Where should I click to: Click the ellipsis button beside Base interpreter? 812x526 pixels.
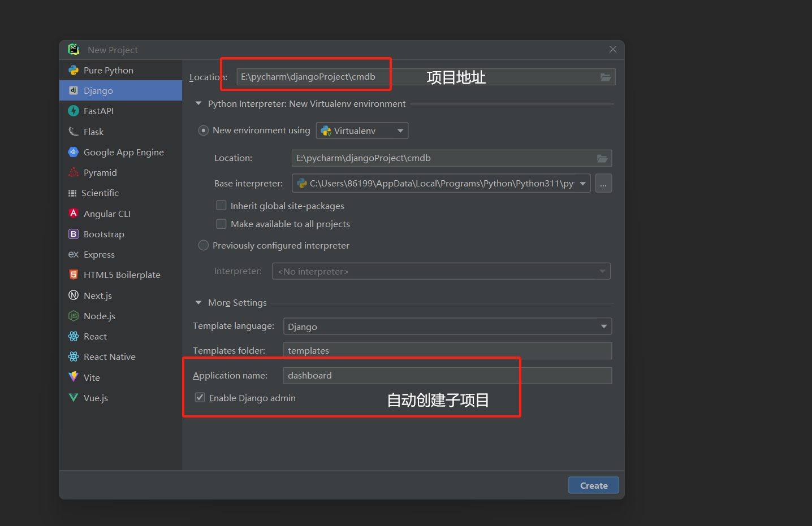coord(603,183)
